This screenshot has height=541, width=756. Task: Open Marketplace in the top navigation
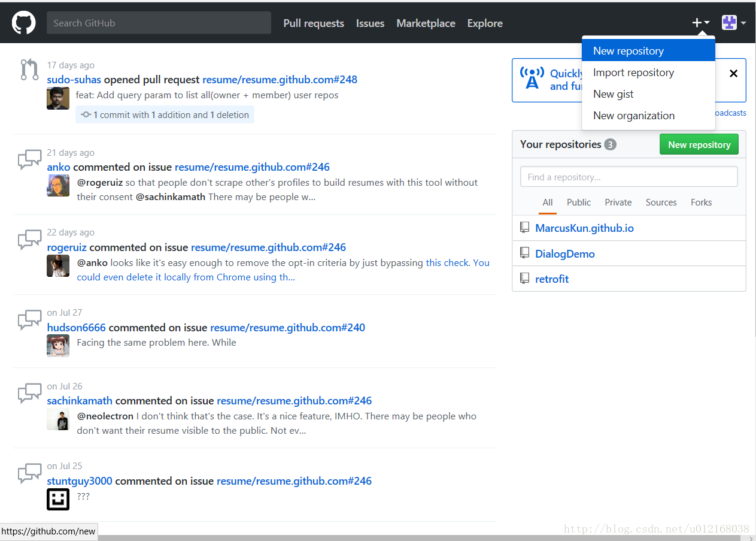[x=426, y=23]
